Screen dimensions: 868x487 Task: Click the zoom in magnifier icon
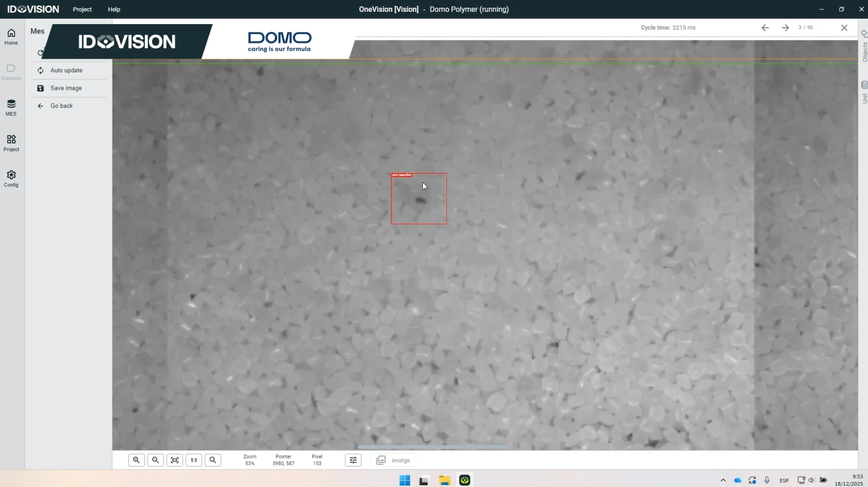point(136,460)
